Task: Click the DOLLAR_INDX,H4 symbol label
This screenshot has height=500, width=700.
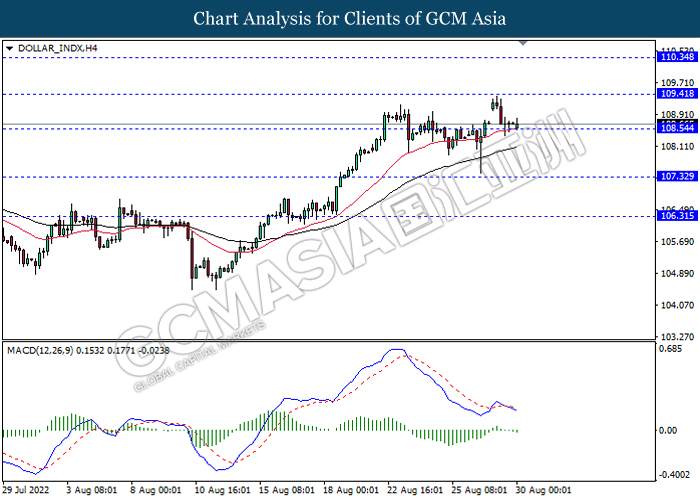Action: (x=57, y=48)
